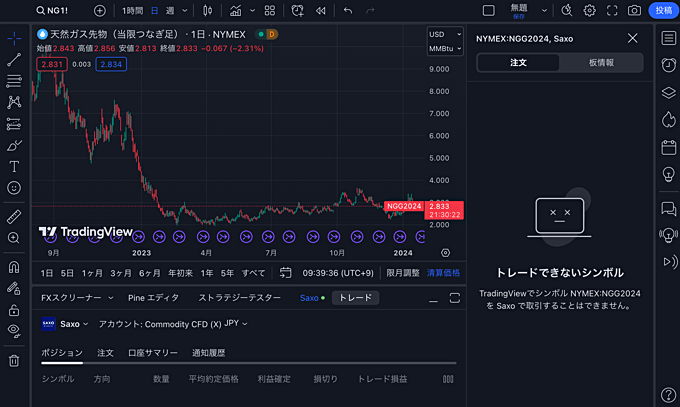This screenshot has width=680, height=407.
Task: Toggle lock all drawings
Action: coord(14,310)
